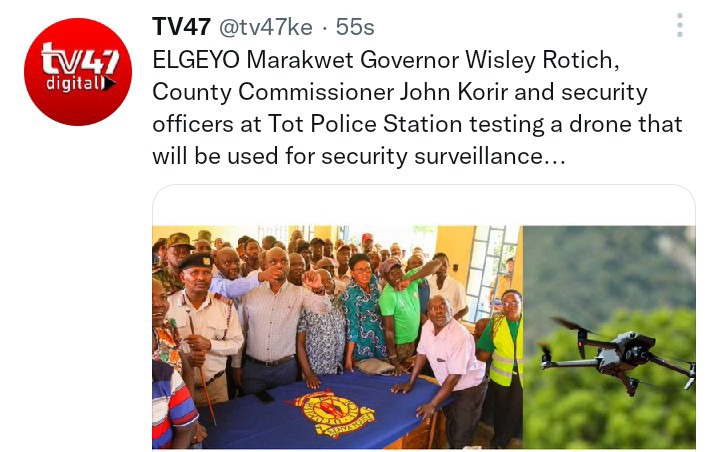Open the @tv47ke handle link

click(266, 27)
